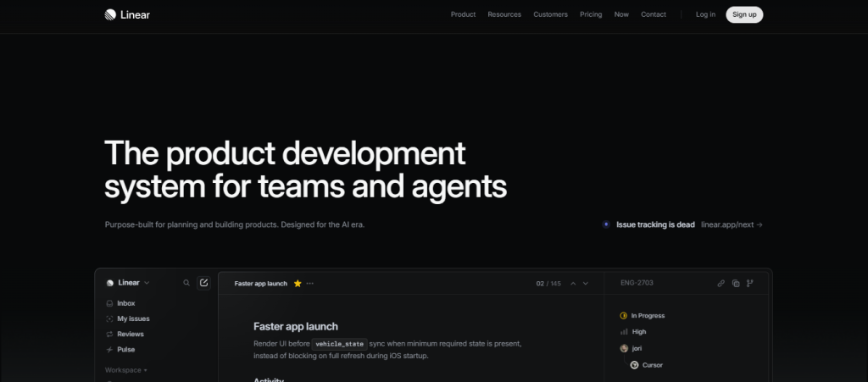Click the Purpose-built for planning subtitle
This screenshot has width=868, height=382.
235,225
